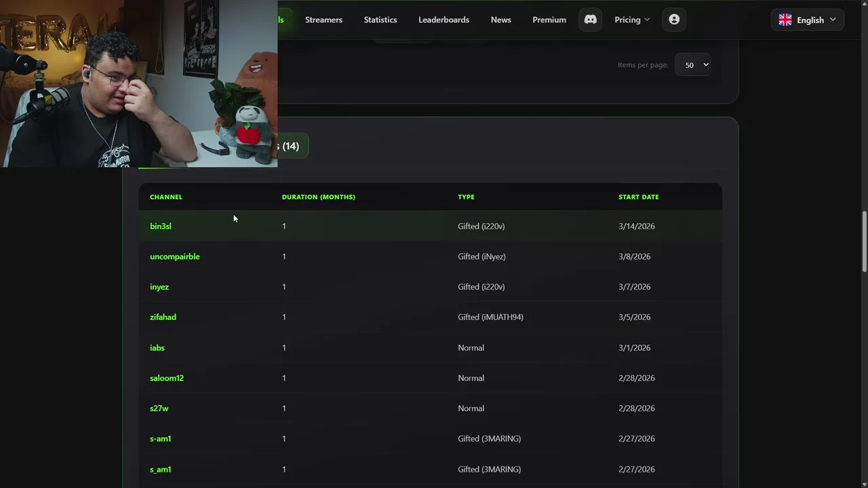
Task: Select the 2/28/2026 date in s27w row
Action: click(637, 409)
